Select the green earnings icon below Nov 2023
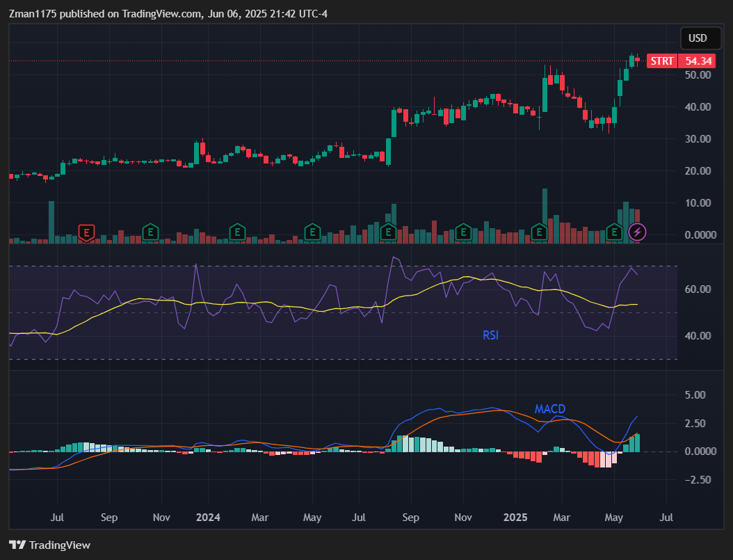The width and height of the screenshot is (733, 560). coord(150,233)
